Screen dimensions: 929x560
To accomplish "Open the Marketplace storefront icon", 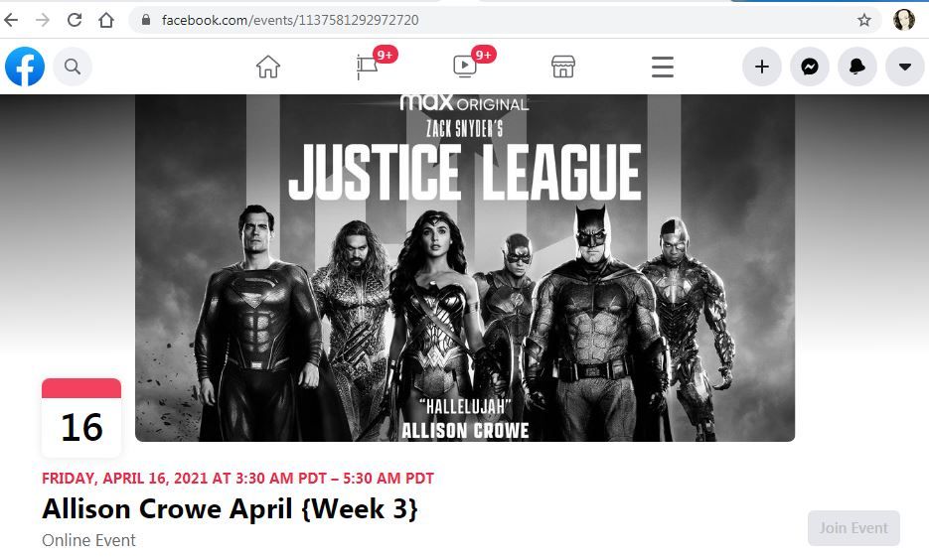I will (x=562, y=67).
